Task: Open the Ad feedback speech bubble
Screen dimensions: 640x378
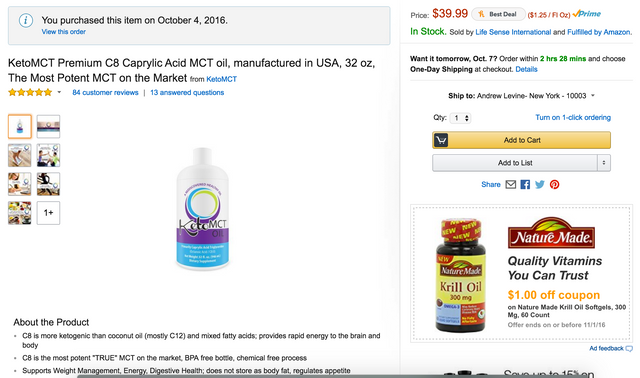Action: coord(629,349)
